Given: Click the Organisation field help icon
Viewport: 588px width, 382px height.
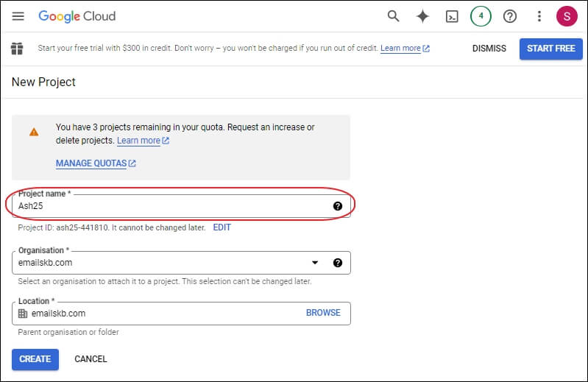Looking at the screenshot, I should tap(338, 263).
